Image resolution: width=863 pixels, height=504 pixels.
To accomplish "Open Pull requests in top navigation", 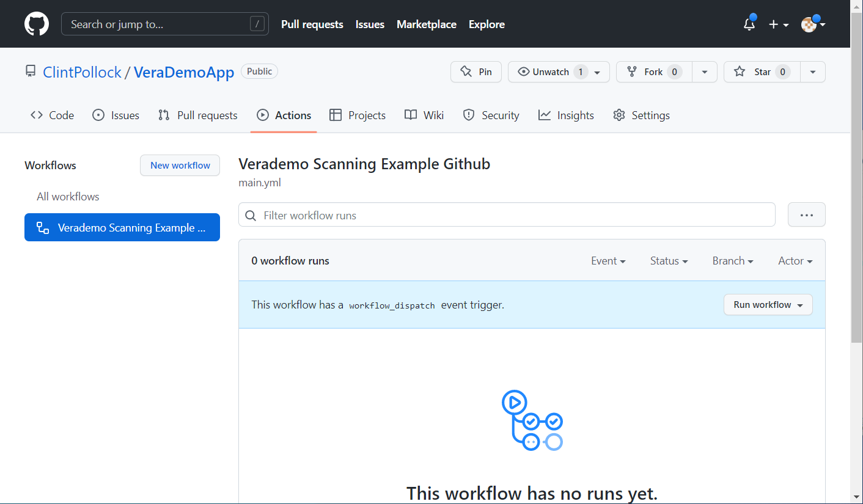I will (312, 24).
